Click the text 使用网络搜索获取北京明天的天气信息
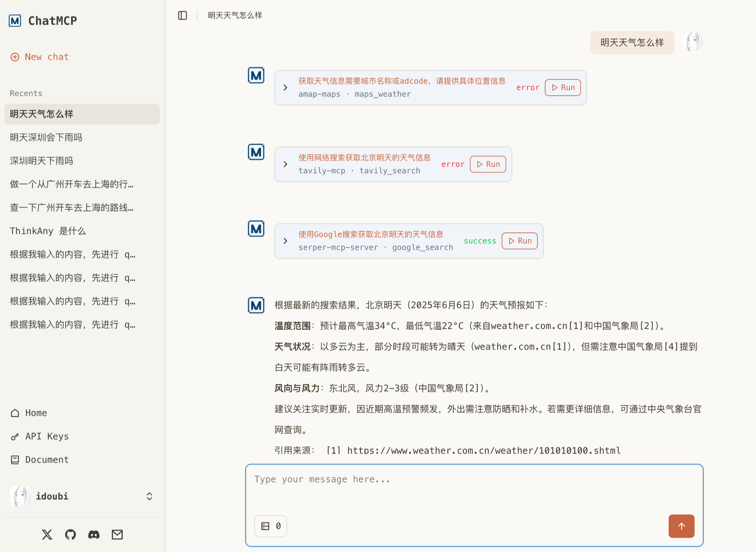 click(364, 158)
